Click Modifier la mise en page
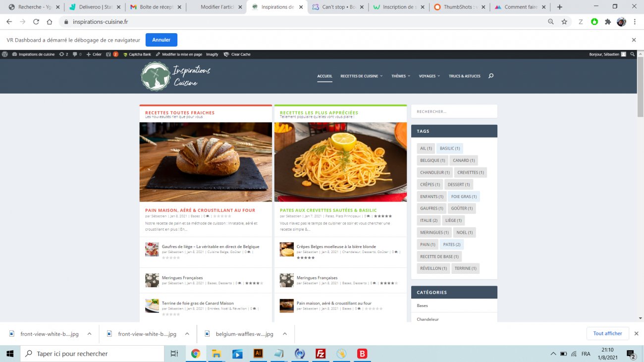644x362 pixels. [179, 54]
